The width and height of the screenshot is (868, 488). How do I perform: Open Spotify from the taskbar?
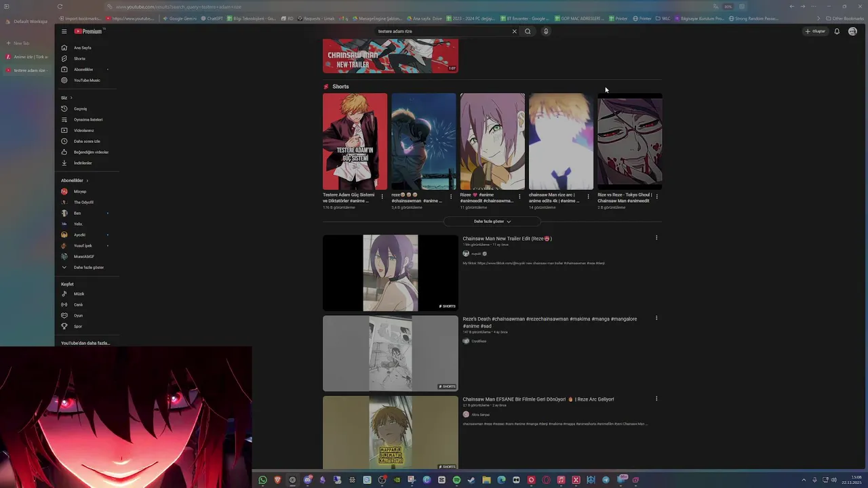point(456,480)
